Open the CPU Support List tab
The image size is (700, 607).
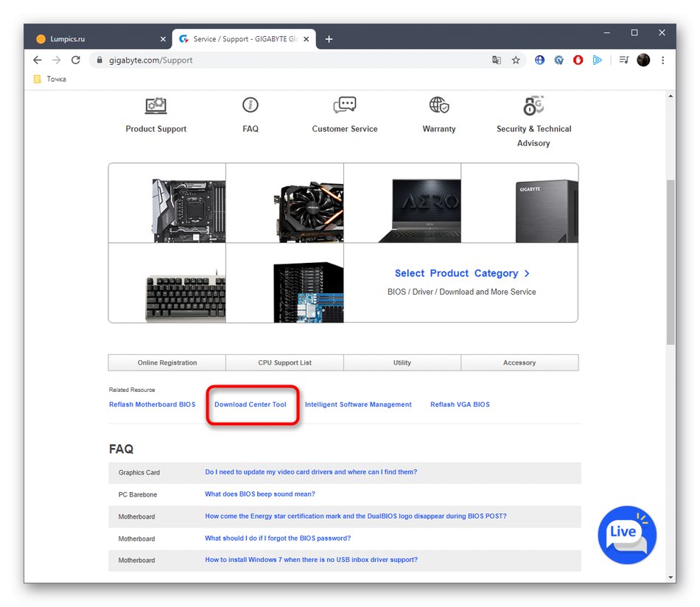[x=285, y=363]
